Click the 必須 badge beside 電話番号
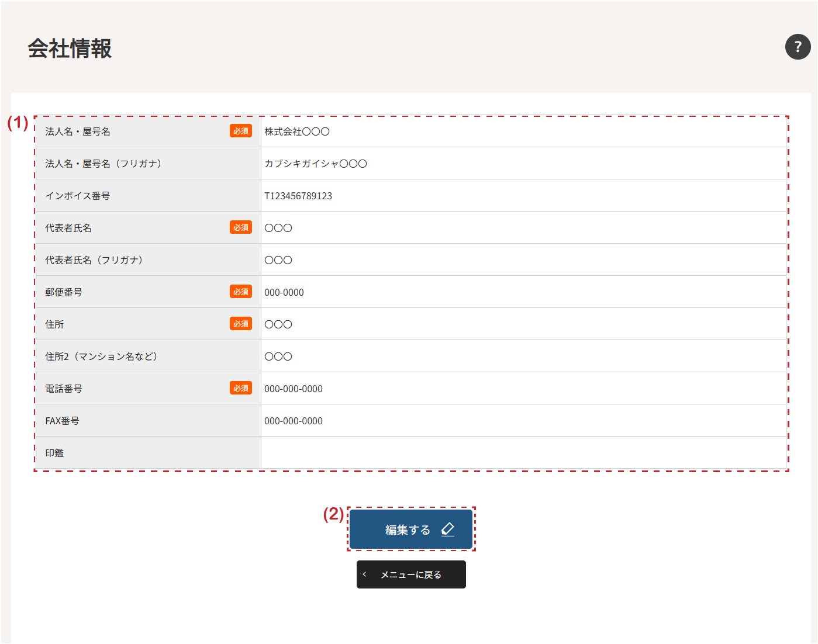 [240, 388]
